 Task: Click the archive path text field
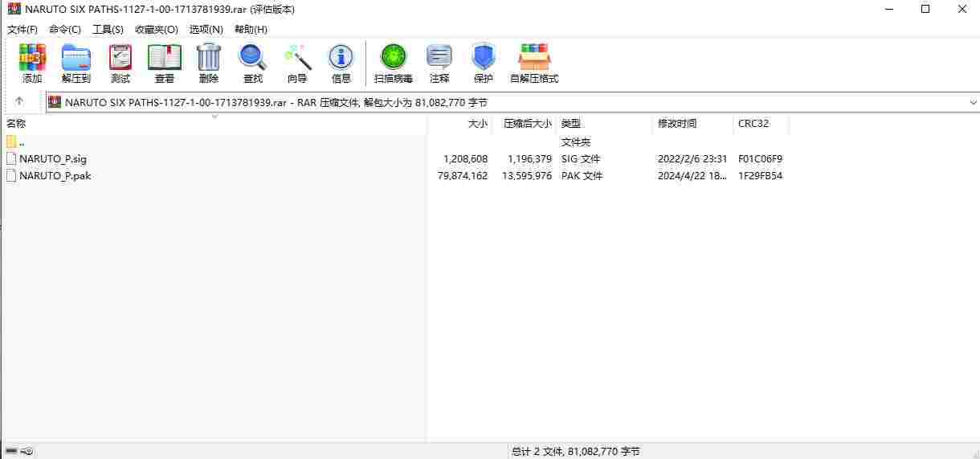click(514, 102)
